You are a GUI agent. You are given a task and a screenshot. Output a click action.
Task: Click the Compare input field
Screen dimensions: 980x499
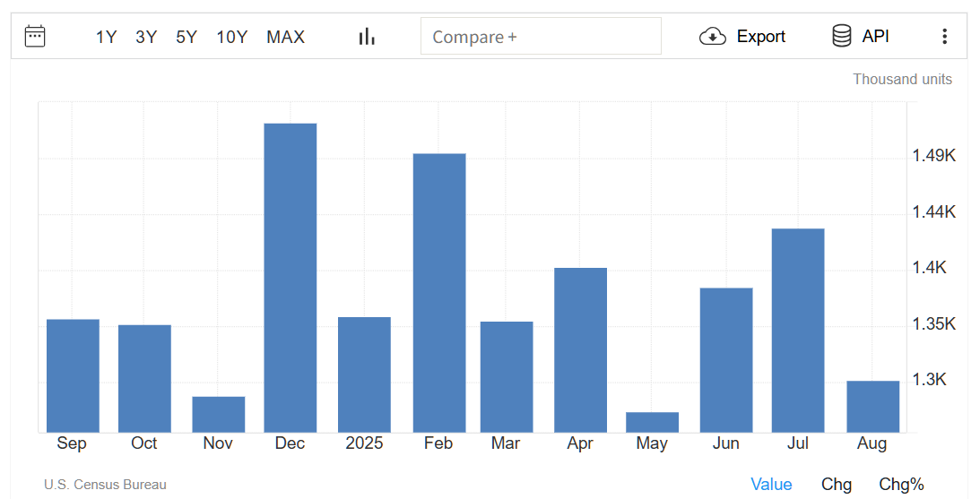coord(541,37)
